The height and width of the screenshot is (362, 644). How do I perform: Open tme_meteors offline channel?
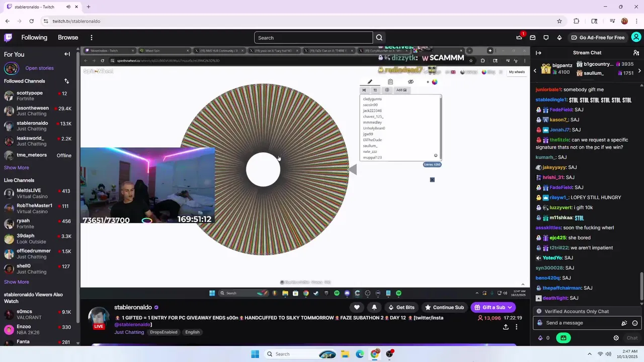click(x=38, y=155)
